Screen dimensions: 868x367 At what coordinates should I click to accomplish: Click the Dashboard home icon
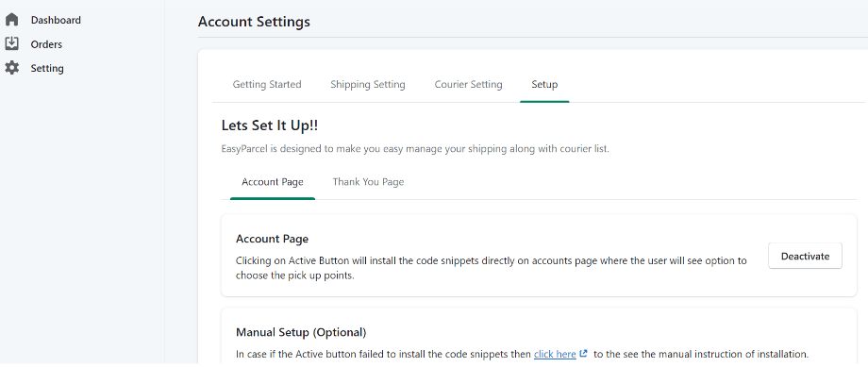11,20
